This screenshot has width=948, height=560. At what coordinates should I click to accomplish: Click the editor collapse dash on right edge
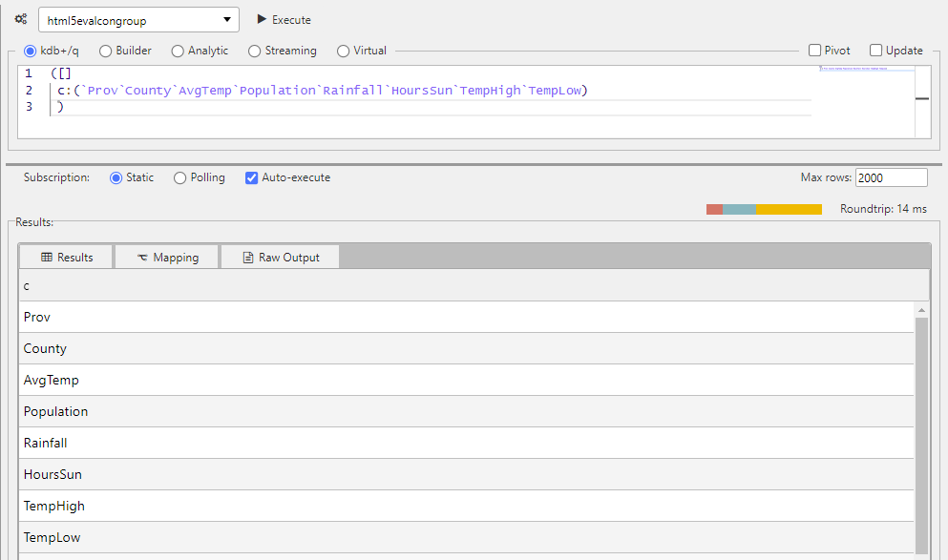(x=922, y=98)
